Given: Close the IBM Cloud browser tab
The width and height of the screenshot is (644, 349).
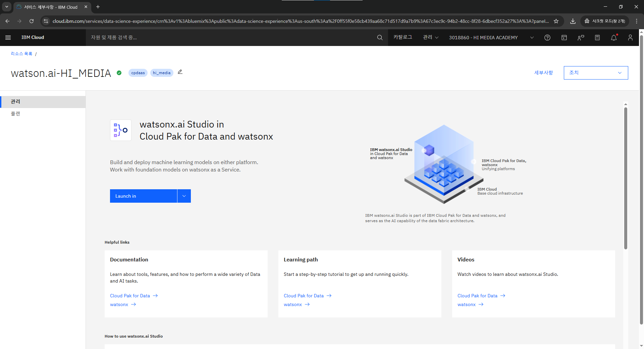Looking at the screenshot, I should point(86,7).
